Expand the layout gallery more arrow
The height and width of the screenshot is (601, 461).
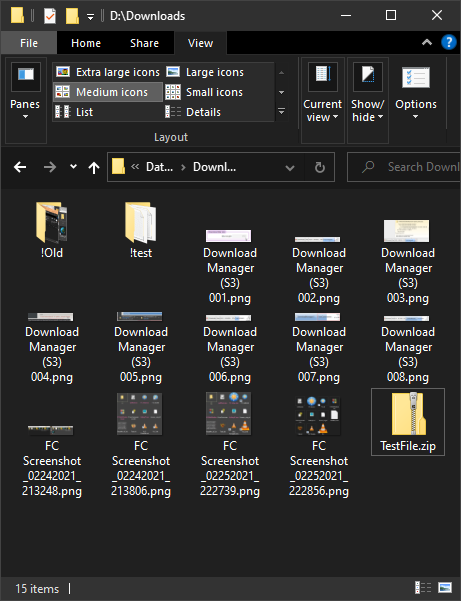[282, 112]
